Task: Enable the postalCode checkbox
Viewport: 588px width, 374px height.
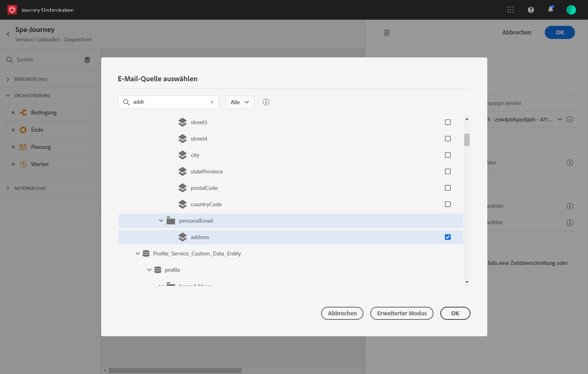Action: tap(448, 188)
